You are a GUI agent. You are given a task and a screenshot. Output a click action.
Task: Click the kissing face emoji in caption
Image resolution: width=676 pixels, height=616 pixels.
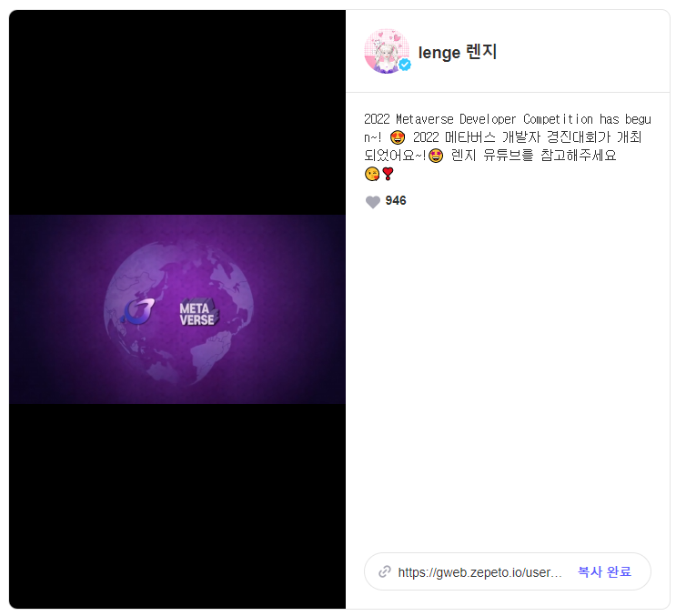click(x=371, y=173)
